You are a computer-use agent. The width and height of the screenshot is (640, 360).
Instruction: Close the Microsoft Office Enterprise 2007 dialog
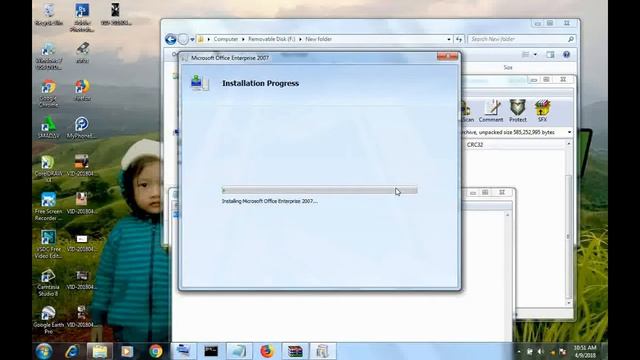tap(447, 57)
